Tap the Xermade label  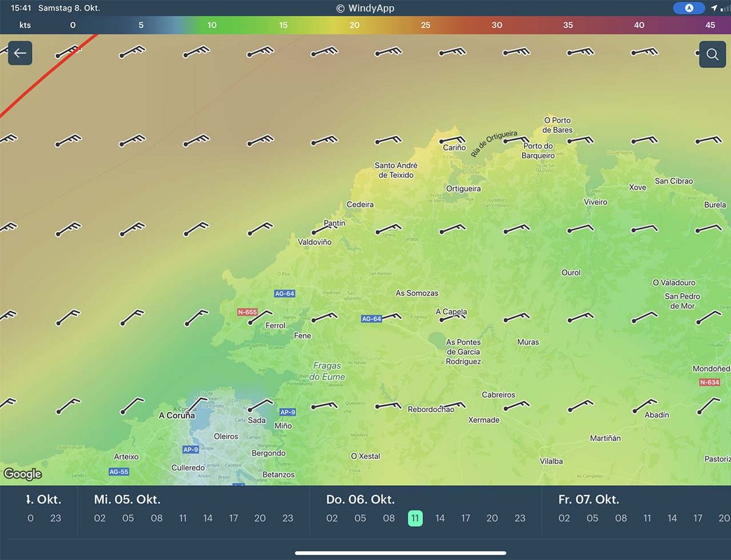[484, 420]
